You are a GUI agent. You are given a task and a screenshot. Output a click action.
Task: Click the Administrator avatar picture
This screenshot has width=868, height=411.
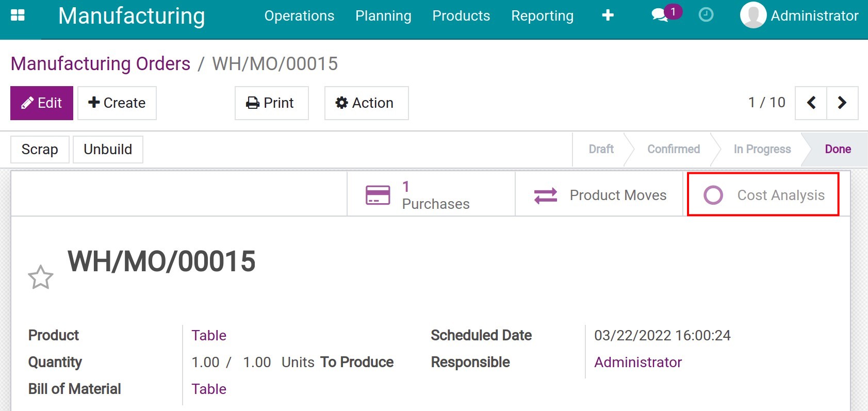point(752,15)
